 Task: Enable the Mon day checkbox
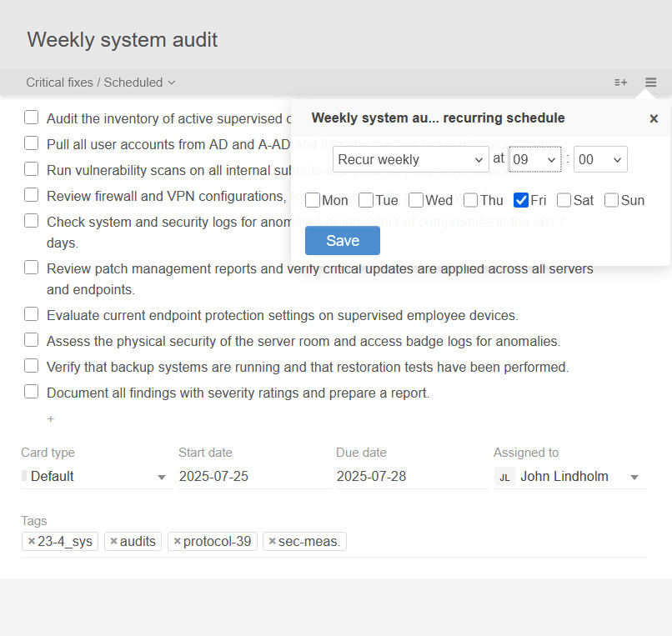pyautogui.click(x=314, y=200)
